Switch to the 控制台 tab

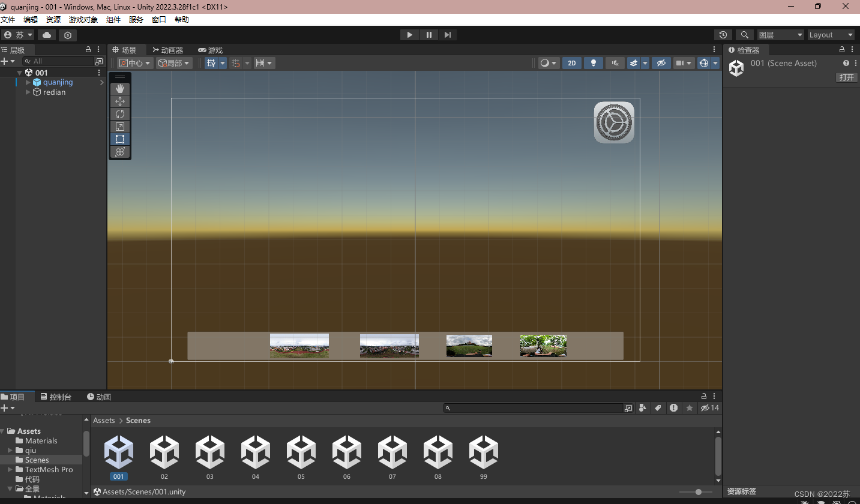tap(56, 397)
